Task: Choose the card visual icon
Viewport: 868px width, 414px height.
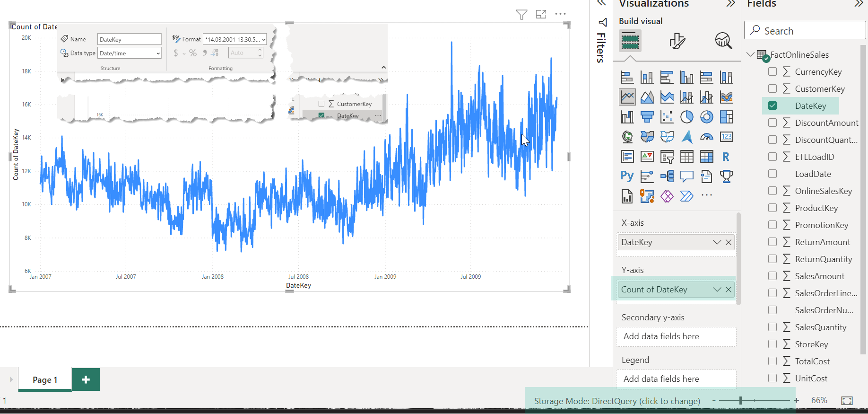Action: click(x=727, y=137)
